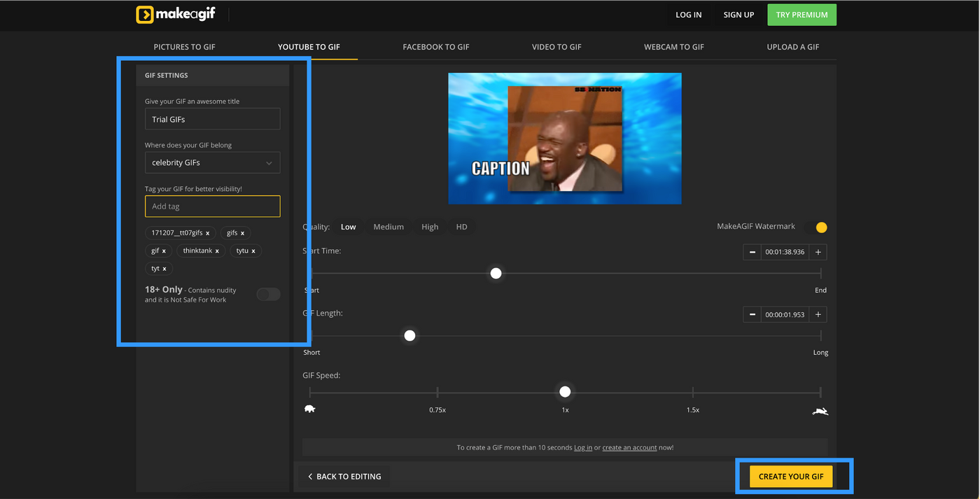Click the GIF title field 'Trial GIFs'
Image resolution: width=980 pixels, height=499 pixels.
pyautogui.click(x=213, y=119)
